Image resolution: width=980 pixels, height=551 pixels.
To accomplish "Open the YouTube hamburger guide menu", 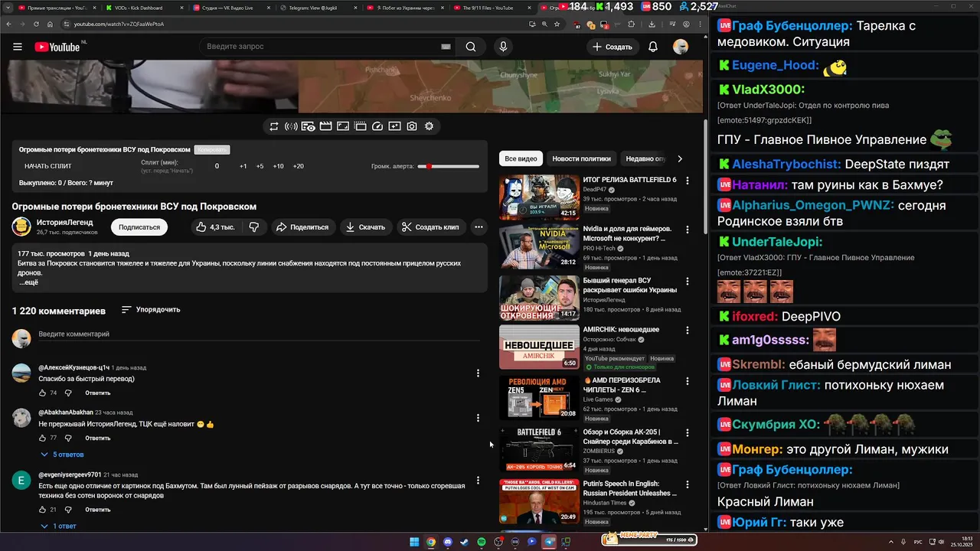I will [x=18, y=47].
